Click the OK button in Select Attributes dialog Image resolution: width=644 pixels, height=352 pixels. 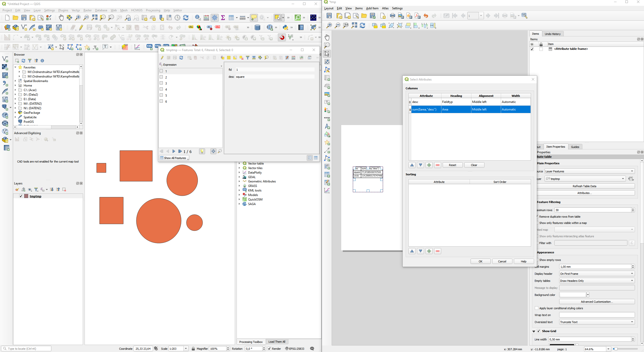tap(481, 261)
